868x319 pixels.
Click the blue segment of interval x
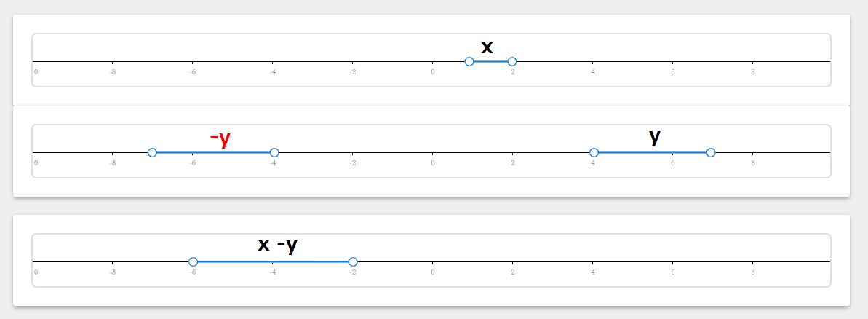(x=490, y=61)
